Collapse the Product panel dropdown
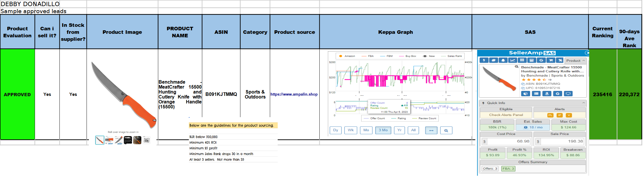The height and width of the screenshot is (183, 644). click(576, 61)
